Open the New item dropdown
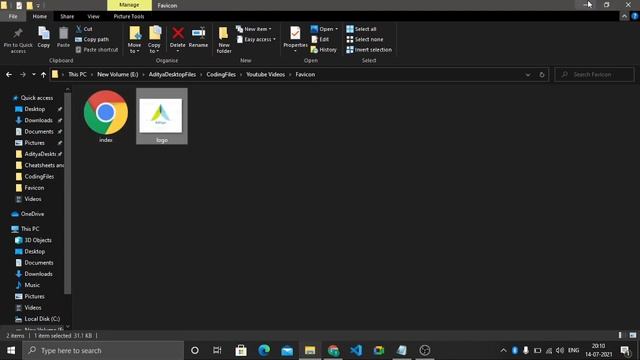Viewport: 640px width, 360px height. click(x=254, y=29)
